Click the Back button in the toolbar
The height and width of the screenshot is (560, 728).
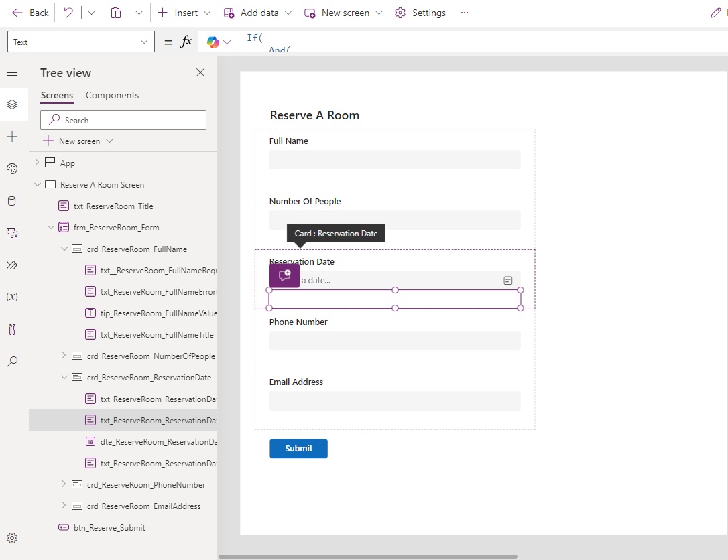tap(29, 13)
